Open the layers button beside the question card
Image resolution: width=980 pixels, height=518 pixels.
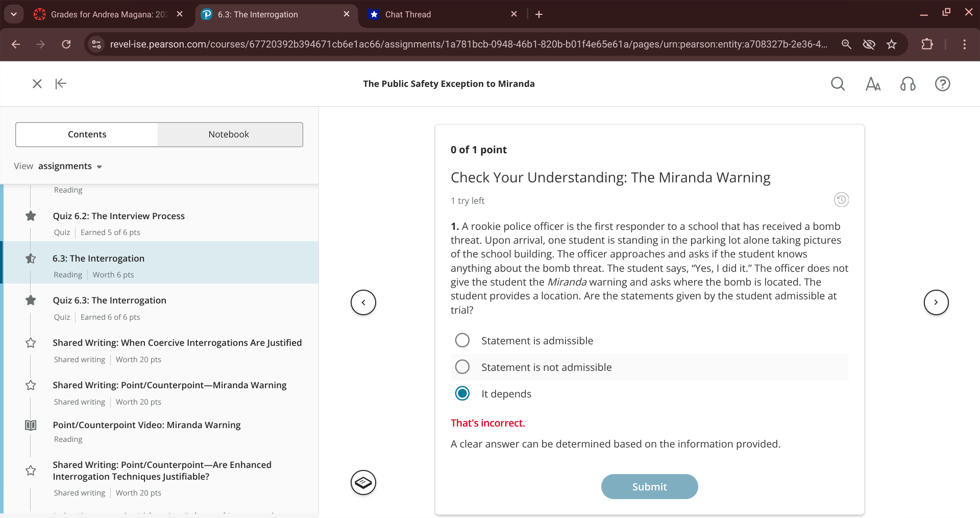click(363, 483)
